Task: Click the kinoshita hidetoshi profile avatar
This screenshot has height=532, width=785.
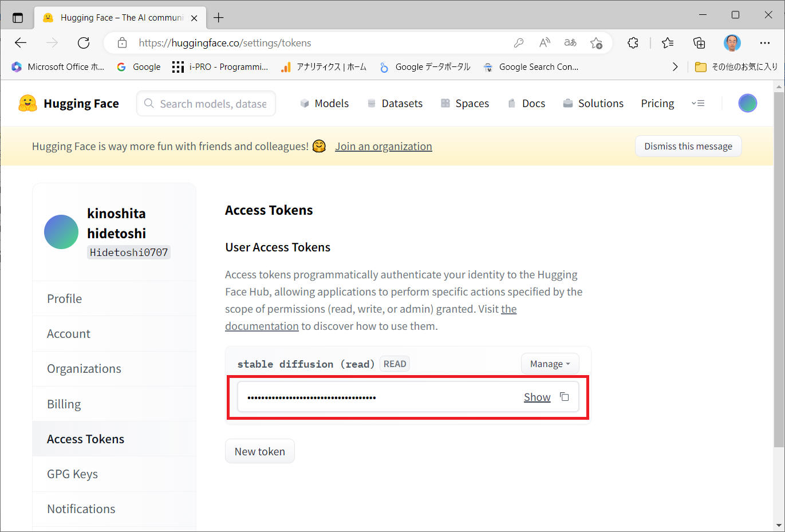Action: pos(61,232)
